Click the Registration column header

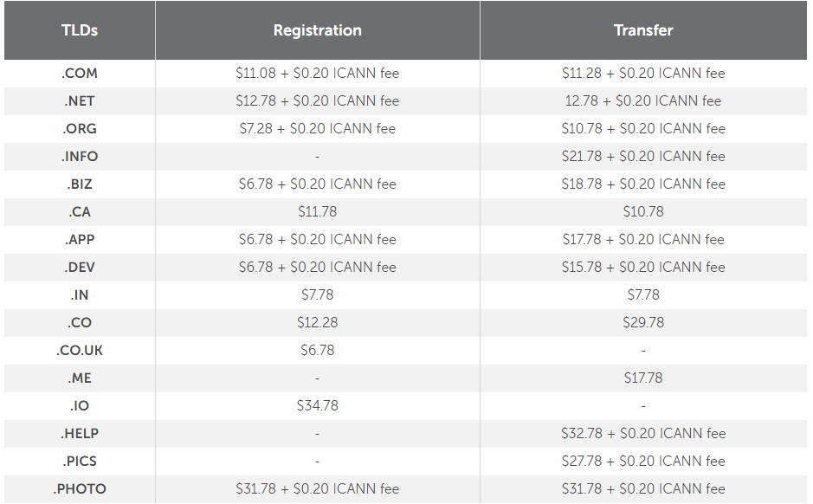pyautogui.click(x=317, y=30)
